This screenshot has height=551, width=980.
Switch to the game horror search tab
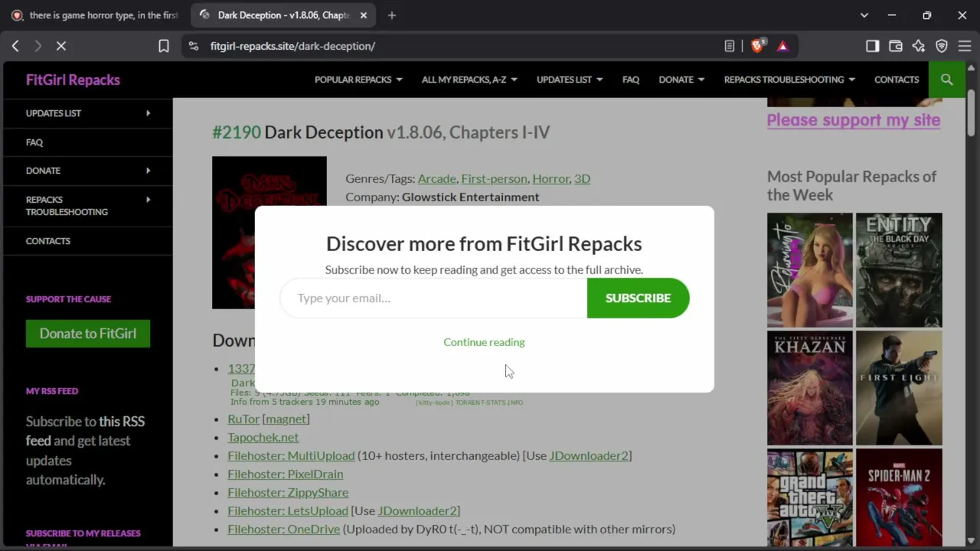[96, 15]
